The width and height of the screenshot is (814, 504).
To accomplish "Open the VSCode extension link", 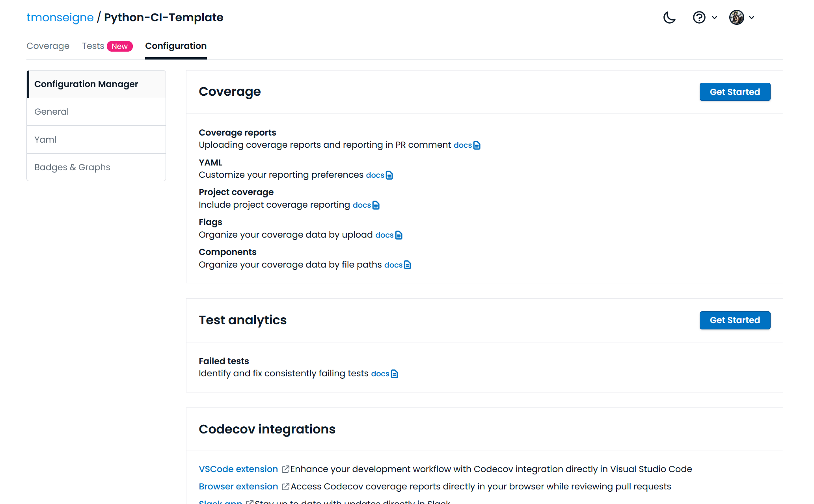I will coord(238,469).
